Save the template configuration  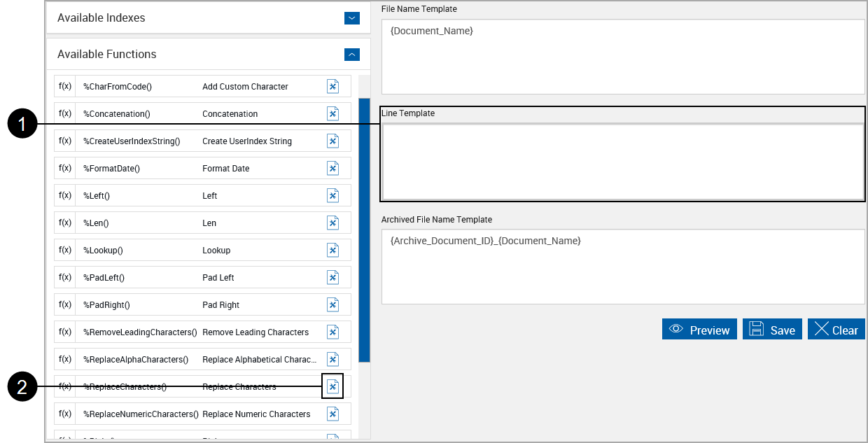coord(772,329)
